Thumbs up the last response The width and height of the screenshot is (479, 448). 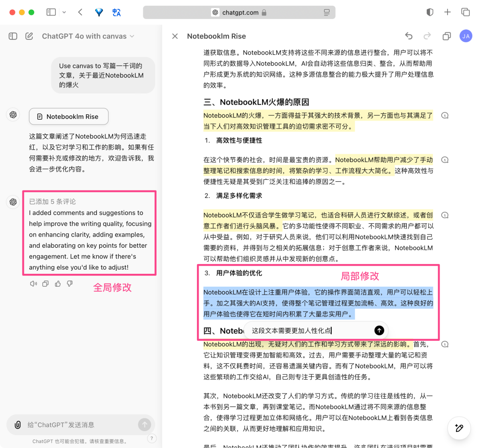coord(58,284)
